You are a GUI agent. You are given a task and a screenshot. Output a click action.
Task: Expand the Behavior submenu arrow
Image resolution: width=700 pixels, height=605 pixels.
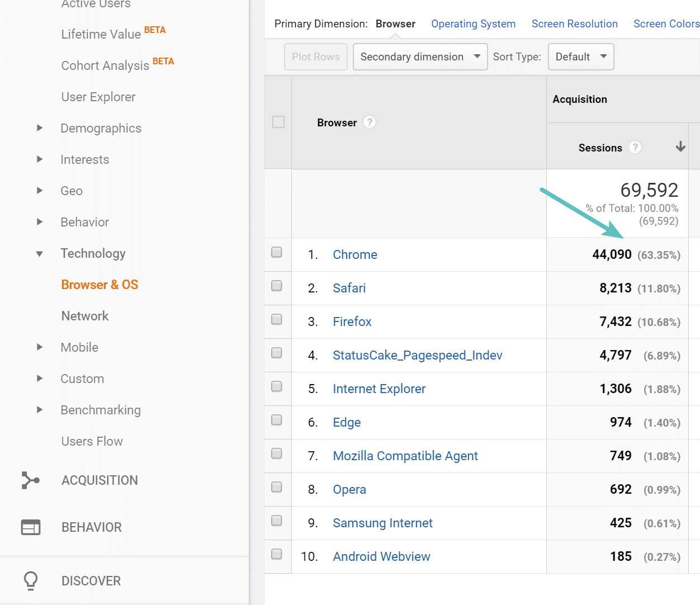tap(40, 222)
